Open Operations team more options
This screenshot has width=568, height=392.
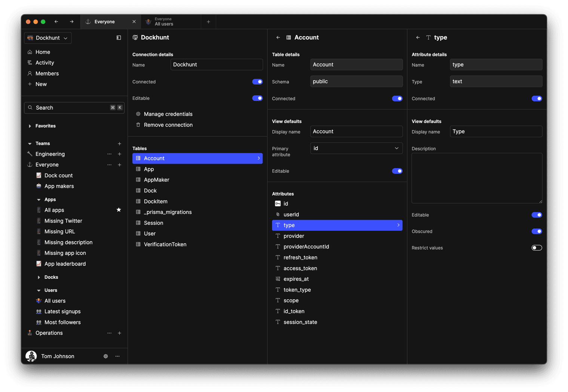click(109, 333)
